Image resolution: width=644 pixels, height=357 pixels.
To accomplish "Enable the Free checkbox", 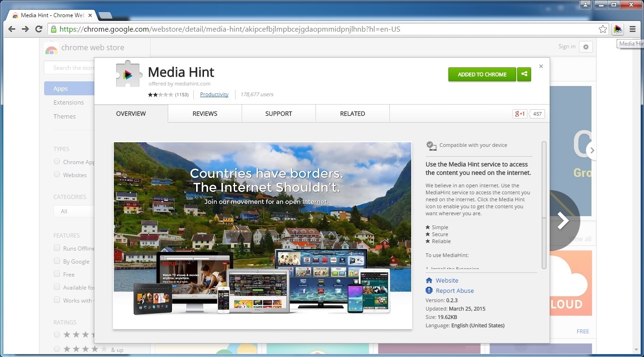I will (x=57, y=274).
